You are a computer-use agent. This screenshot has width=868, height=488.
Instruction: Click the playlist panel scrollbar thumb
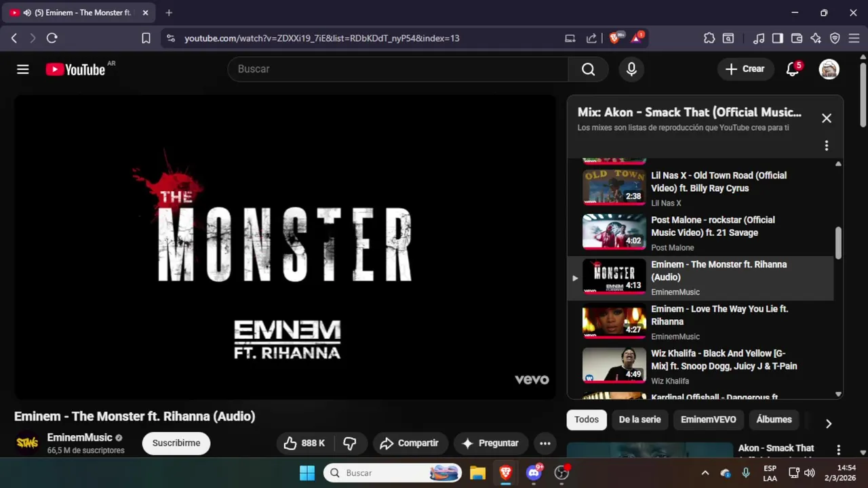(838, 243)
